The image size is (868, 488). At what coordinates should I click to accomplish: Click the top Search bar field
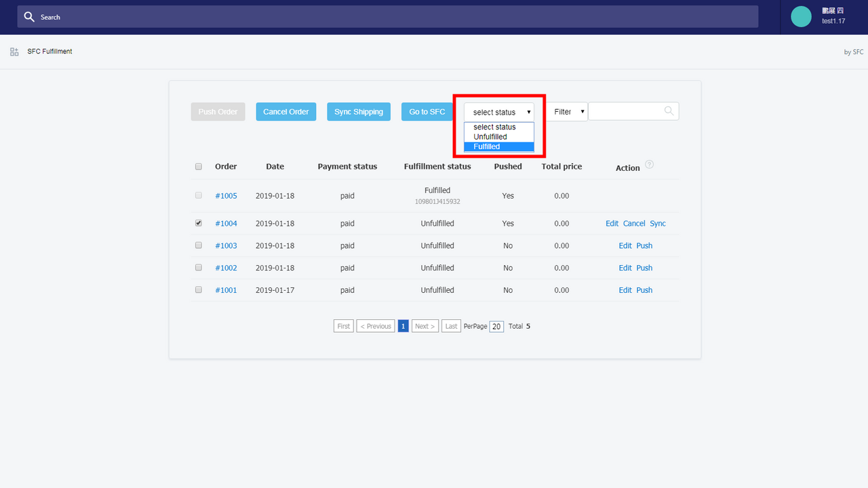coord(388,17)
